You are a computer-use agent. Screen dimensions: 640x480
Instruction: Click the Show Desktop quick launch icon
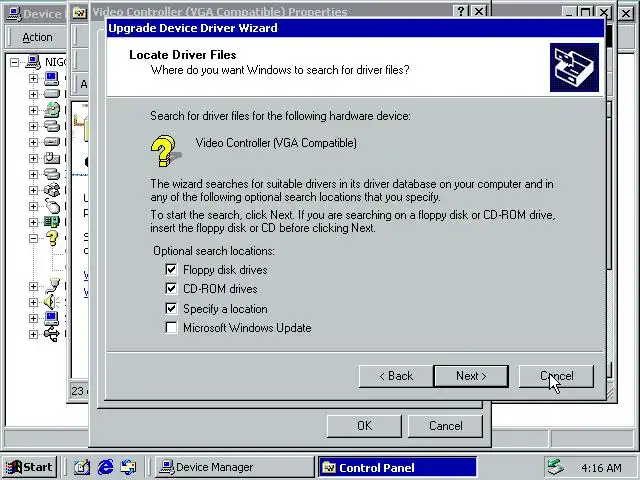[82, 467]
